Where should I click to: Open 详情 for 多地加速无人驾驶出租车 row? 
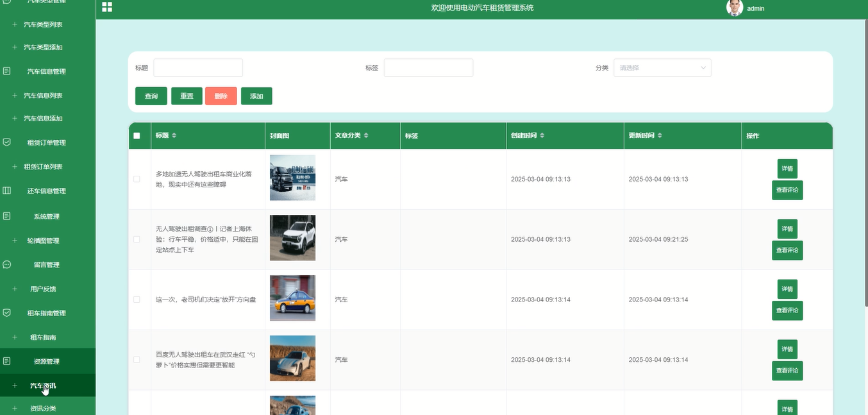tap(787, 169)
